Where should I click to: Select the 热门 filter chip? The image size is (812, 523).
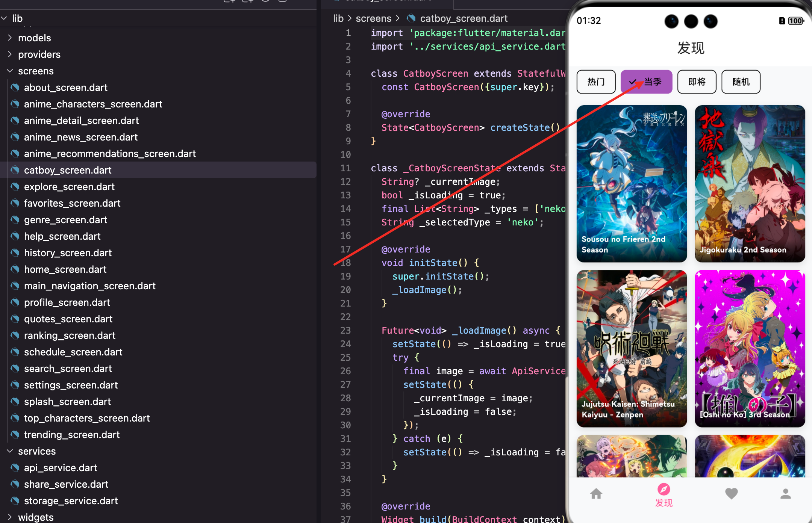pyautogui.click(x=596, y=82)
